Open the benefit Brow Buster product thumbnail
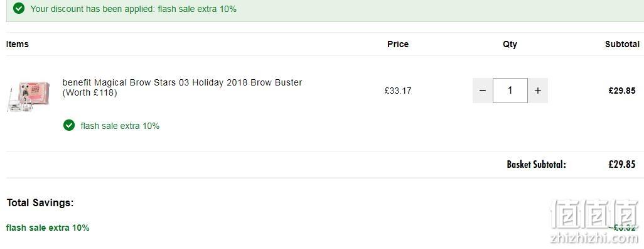Screen dimensions: 644x249 point(28,97)
